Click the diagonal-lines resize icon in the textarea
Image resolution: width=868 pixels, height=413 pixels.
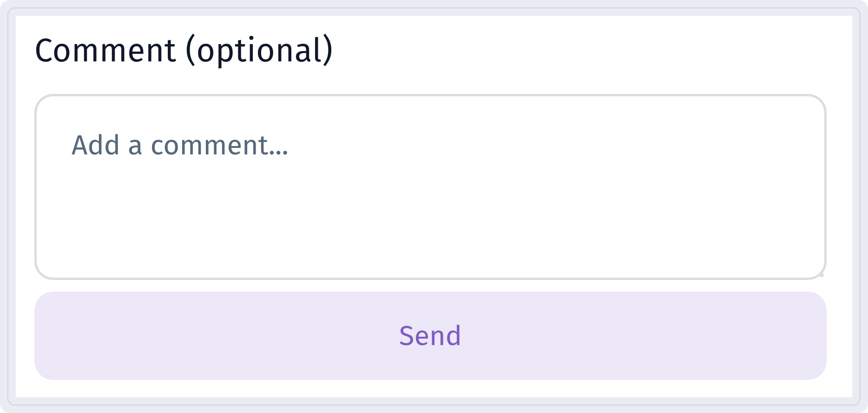coord(821,274)
